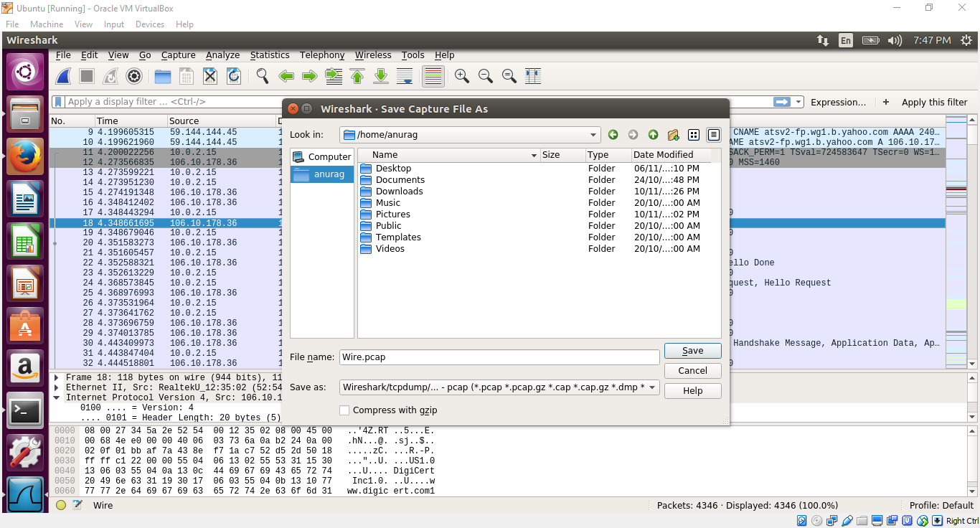This screenshot has height=528, width=980.
Task: Select anurag in the dialog sidebar
Action: (x=322, y=174)
